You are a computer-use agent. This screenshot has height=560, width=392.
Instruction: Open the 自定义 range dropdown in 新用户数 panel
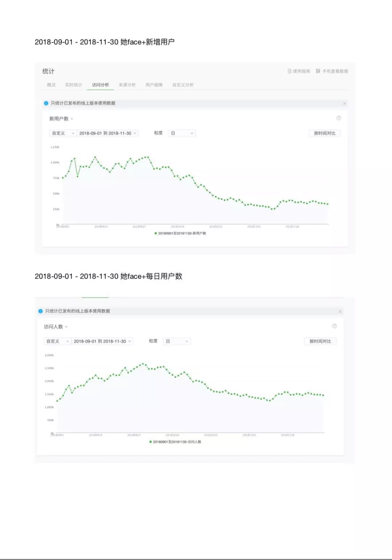[x=63, y=133]
